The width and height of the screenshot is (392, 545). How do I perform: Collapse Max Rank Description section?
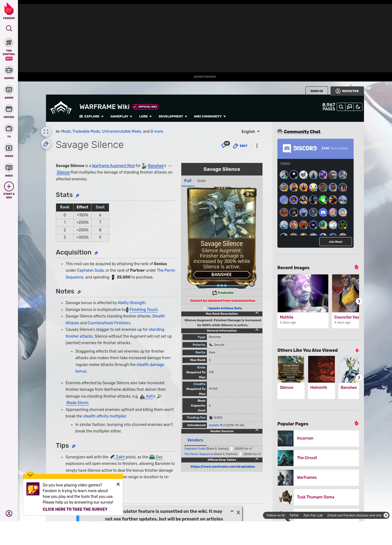(x=257, y=313)
